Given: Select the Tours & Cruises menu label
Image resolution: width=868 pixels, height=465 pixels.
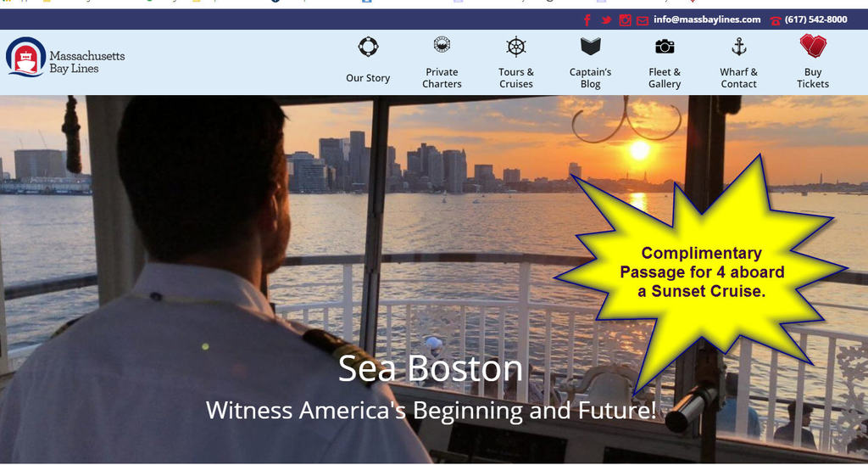Looking at the screenshot, I should coord(516,78).
